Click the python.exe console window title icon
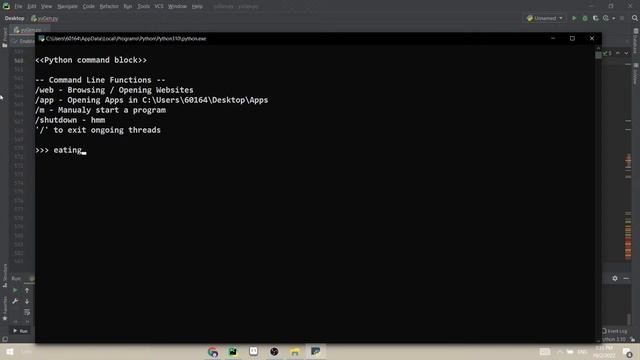Screen dimensions: 640x360 coord(41,38)
